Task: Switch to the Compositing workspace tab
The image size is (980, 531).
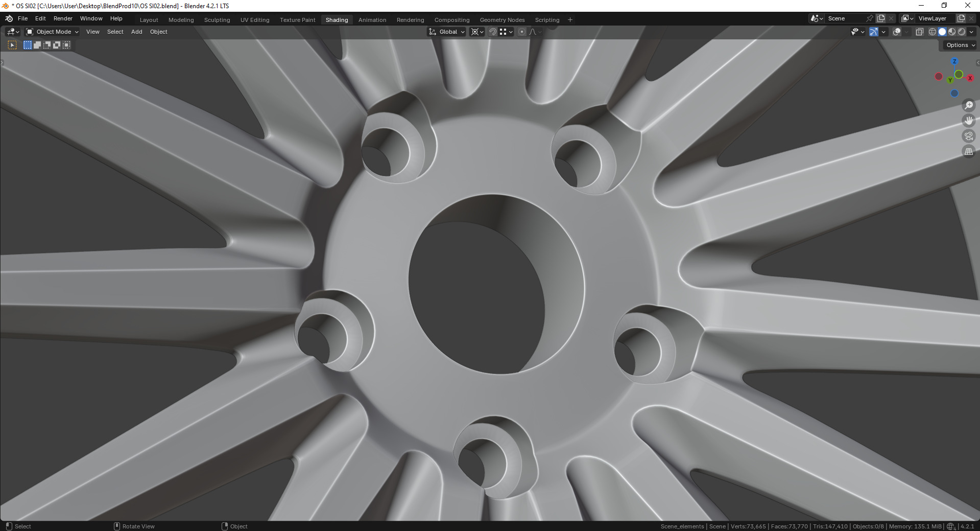Action: (x=452, y=20)
